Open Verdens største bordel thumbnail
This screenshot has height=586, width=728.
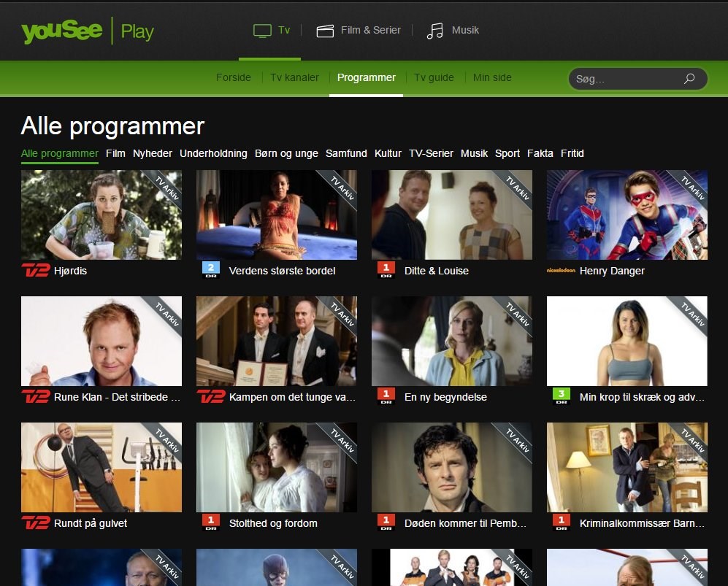tap(277, 215)
